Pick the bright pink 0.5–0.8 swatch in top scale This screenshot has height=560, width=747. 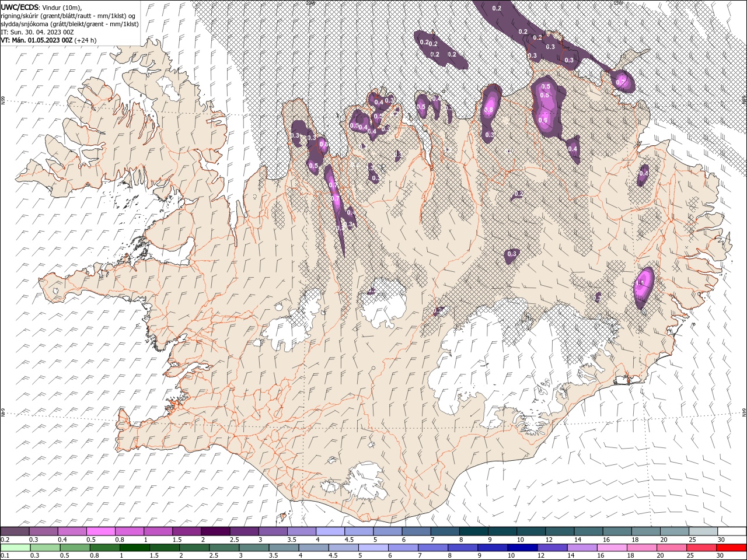pos(101,531)
